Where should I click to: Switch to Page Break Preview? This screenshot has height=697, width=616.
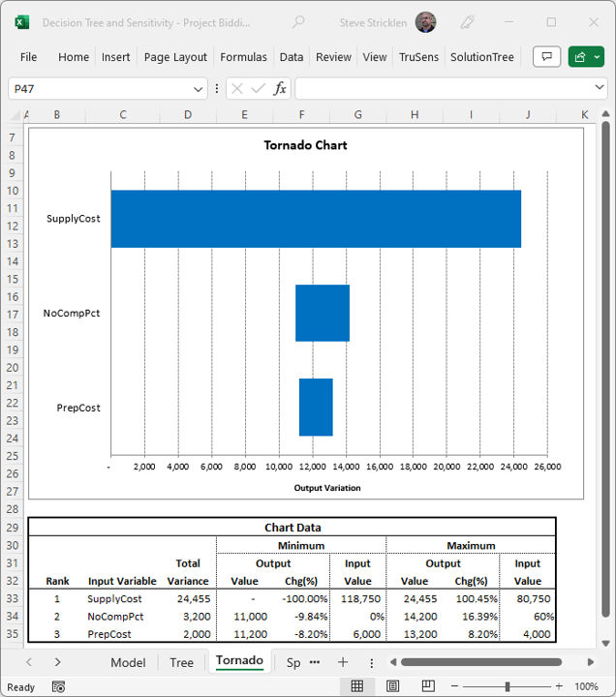pyautogui.click(x=427, y=686)
